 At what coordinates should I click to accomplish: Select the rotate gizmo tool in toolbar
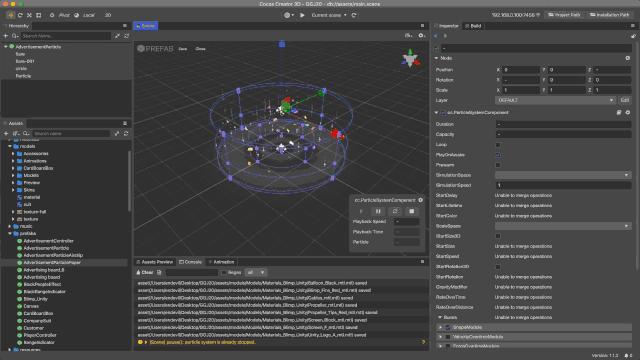pos(20,15)
